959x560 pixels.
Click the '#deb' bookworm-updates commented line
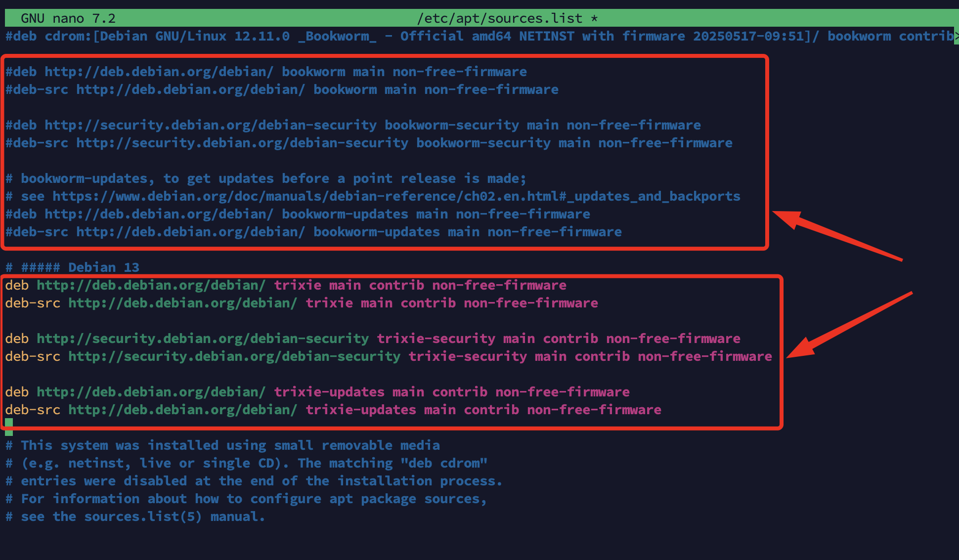pos(298,214)
